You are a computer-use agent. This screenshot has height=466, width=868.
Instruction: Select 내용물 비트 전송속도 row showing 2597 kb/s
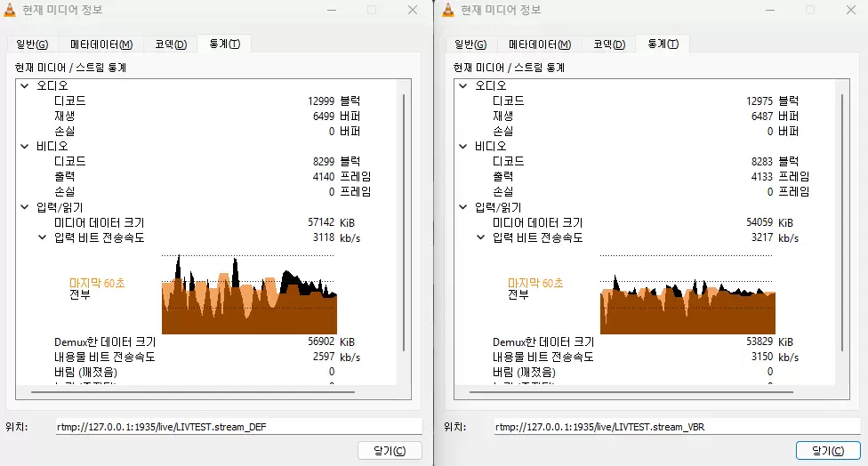pos(207,357)
